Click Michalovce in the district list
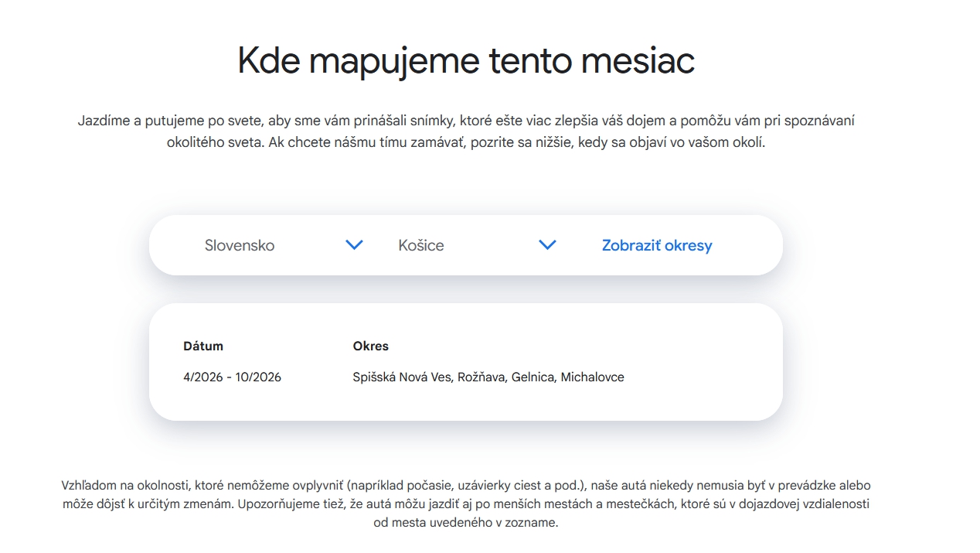Screen dimensions: 980x553 [592, 377]
